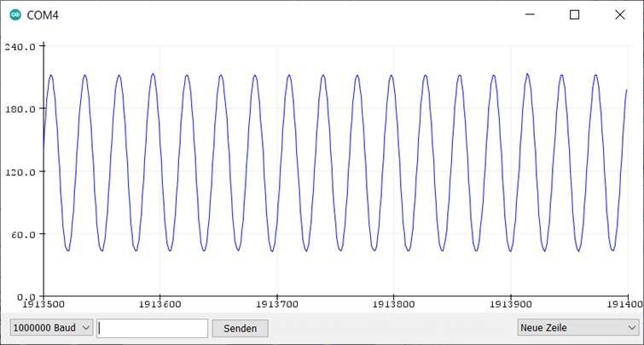Focus the serial message input field

153,328
